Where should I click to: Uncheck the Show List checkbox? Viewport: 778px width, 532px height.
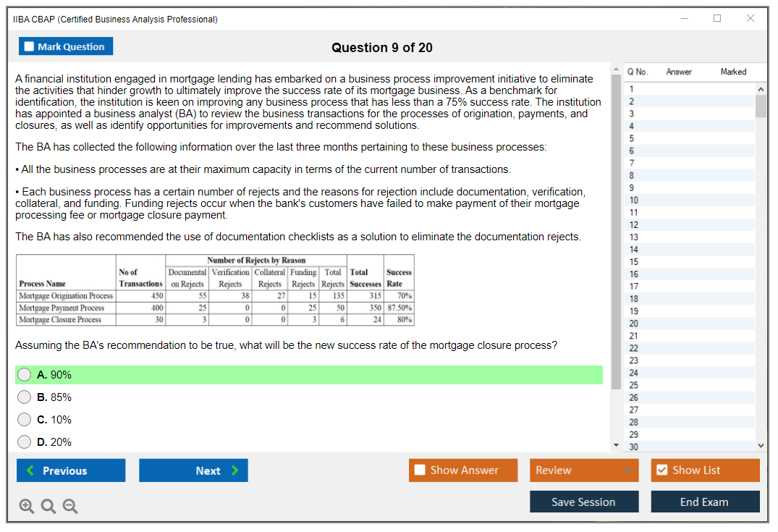[x=661, y=470]
